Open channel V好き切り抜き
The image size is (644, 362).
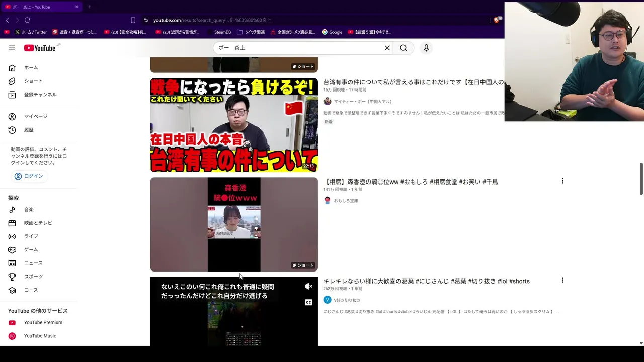pyautogui.click(x=347, y=300)
